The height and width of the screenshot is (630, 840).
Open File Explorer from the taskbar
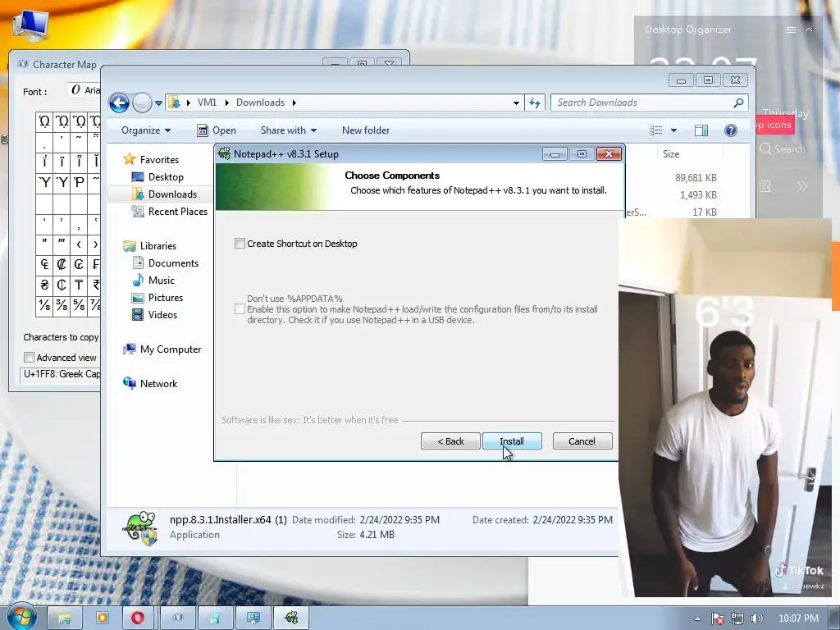coord(64,619)
